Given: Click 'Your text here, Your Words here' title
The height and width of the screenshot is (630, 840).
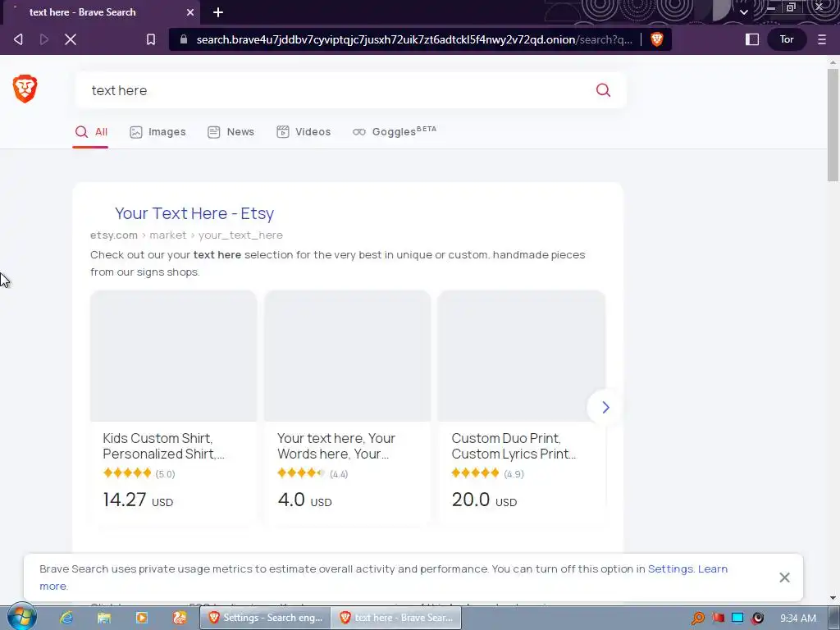Looking at the screenshot, I should [x=336, y=445].
